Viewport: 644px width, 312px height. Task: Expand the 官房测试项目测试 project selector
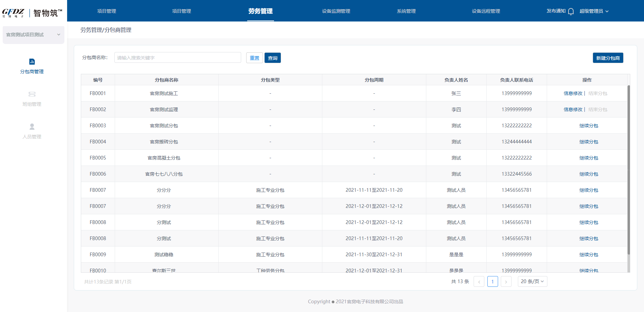[x=34, y=35]
